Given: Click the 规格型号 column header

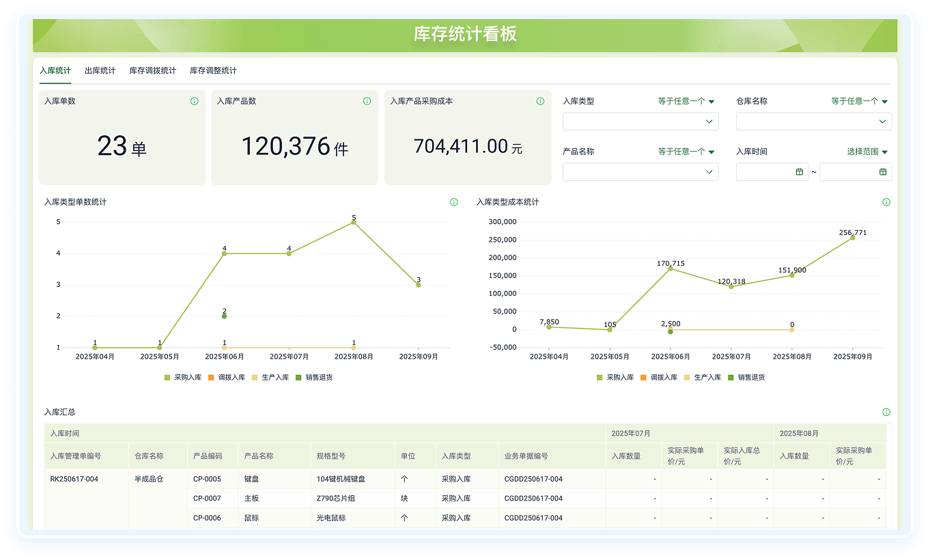Looking at the screenshot, I should point(352,456).
